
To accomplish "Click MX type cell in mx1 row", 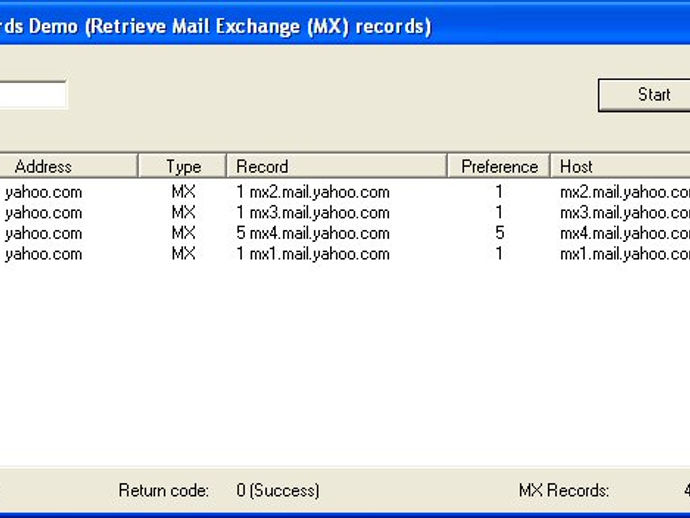I will [184, 253].
